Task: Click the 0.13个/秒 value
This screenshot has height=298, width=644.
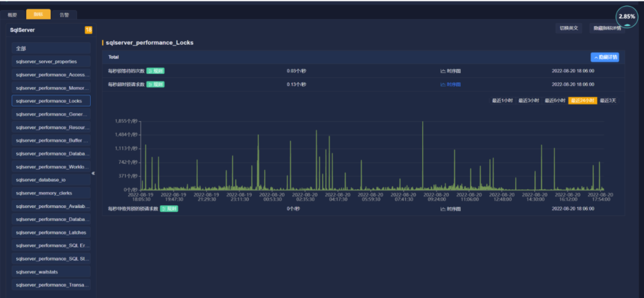Action: 296,85
